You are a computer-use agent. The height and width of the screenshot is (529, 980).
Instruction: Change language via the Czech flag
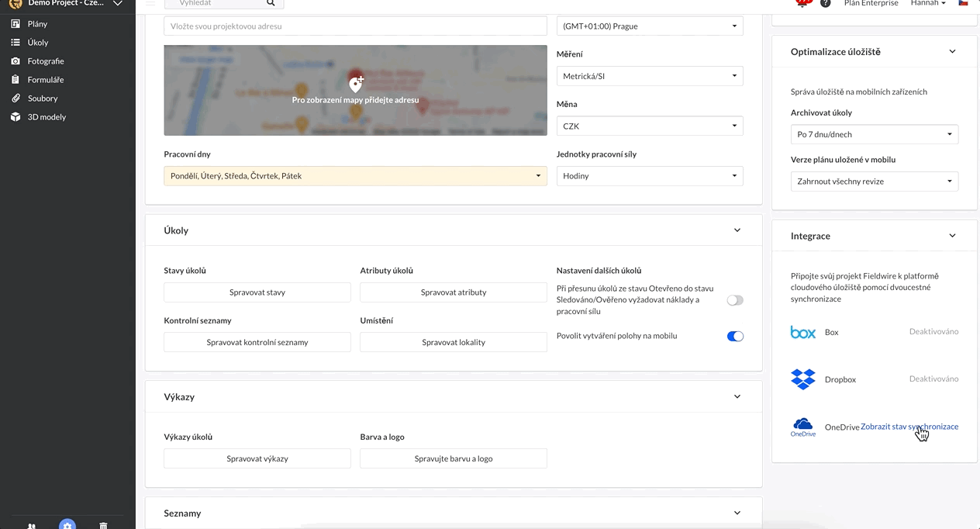click(x=964, y=3)
